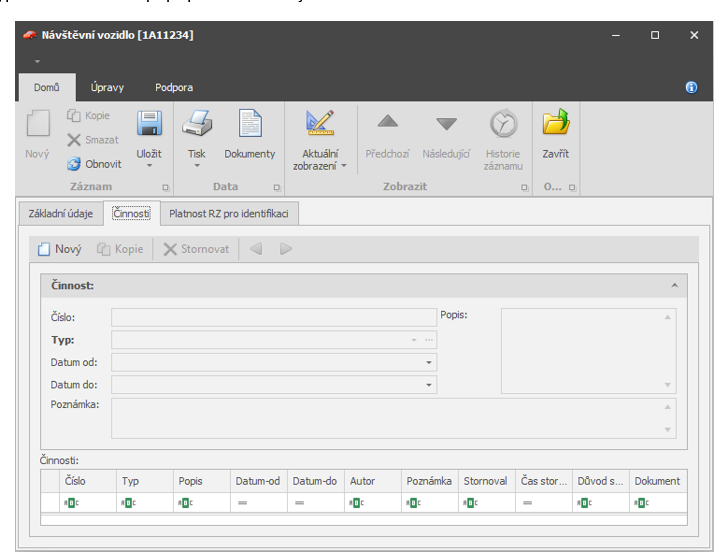Create new activity with Nový toolbar button
The height and width of the screenshot is (557, 727).
click(x=60, y=249)
